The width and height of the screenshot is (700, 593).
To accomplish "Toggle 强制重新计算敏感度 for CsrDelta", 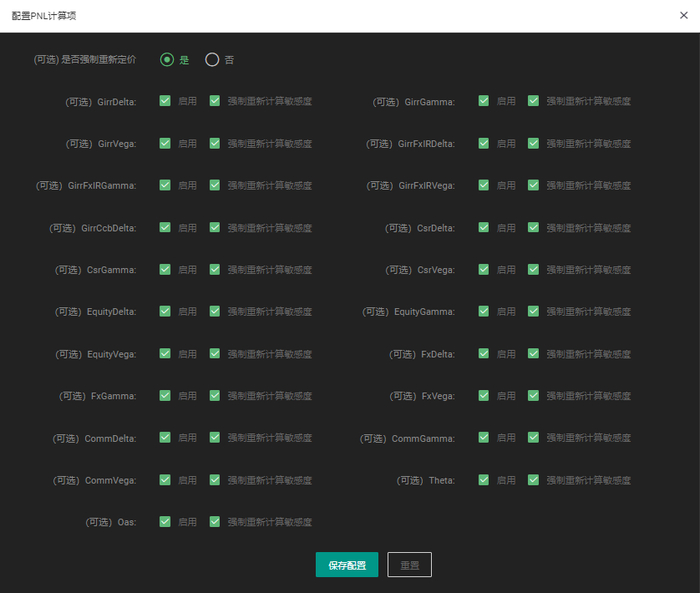I will point(533,227).
